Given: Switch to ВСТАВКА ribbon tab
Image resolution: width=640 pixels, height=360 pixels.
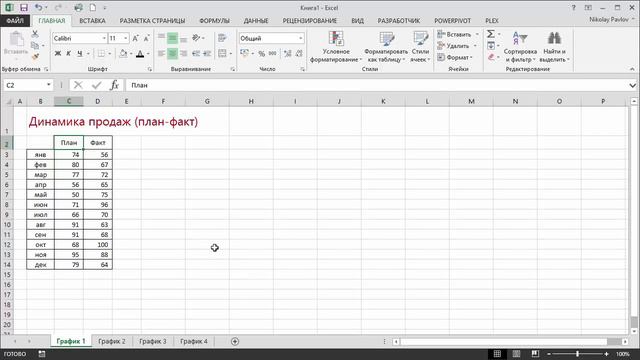Looking at the screenshot, I should (x=92, y=20).
